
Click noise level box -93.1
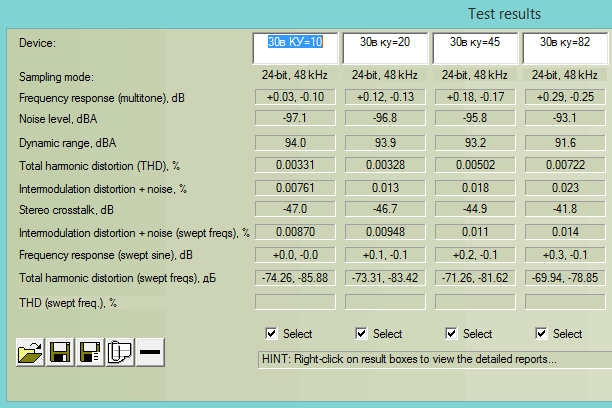[x=565, y=118]
